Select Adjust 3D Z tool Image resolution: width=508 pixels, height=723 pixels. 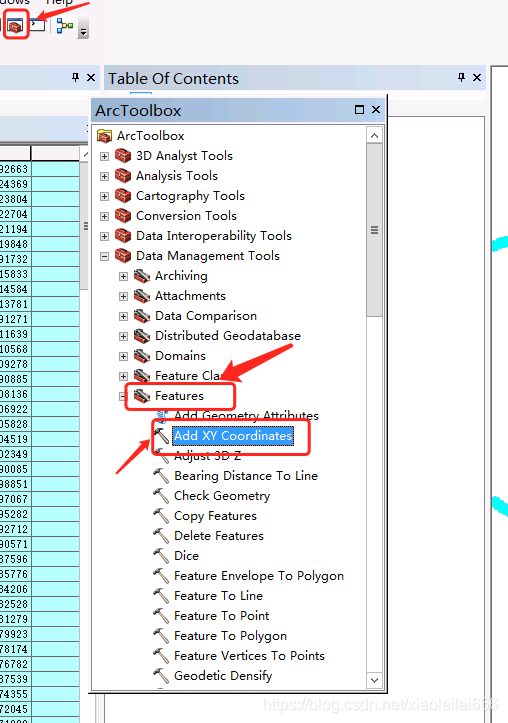coord(207,456)
